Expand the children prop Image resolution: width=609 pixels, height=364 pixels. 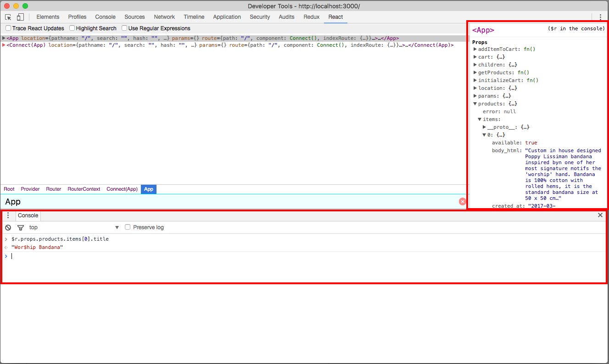click(475, 65)
